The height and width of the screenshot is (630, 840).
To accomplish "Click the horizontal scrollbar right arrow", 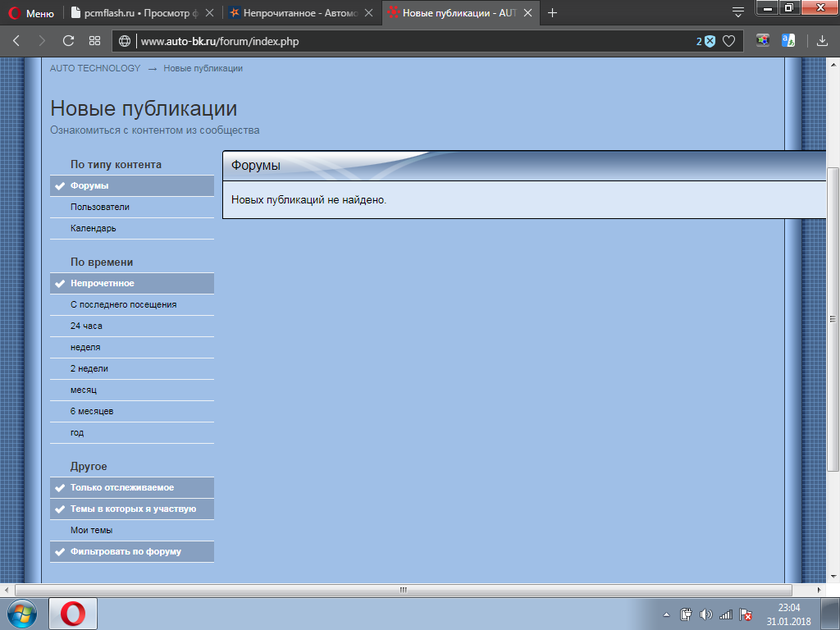I will (x=819, y=590).
